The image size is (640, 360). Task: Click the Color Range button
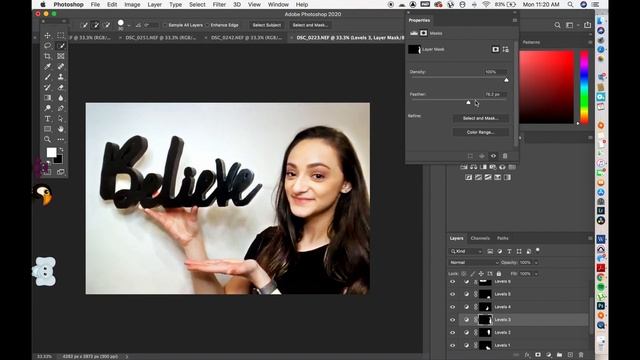coord(480,132)
